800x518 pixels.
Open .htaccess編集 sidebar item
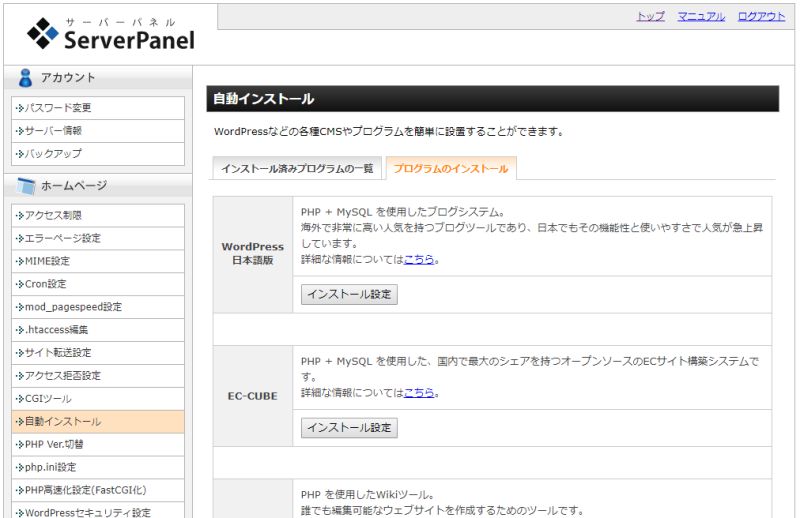98,330
